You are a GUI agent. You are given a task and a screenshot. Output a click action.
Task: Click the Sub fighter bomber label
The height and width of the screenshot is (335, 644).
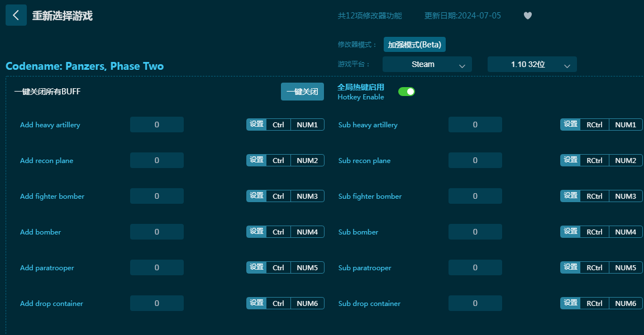tap(370, 196)
